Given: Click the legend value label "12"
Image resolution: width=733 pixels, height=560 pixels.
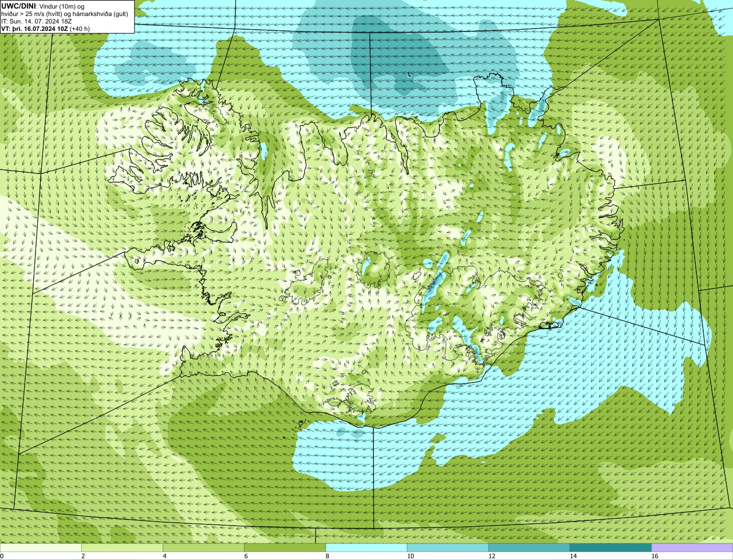Looking at the screenshot, I should pyautogui.click(x=492, y=556).
